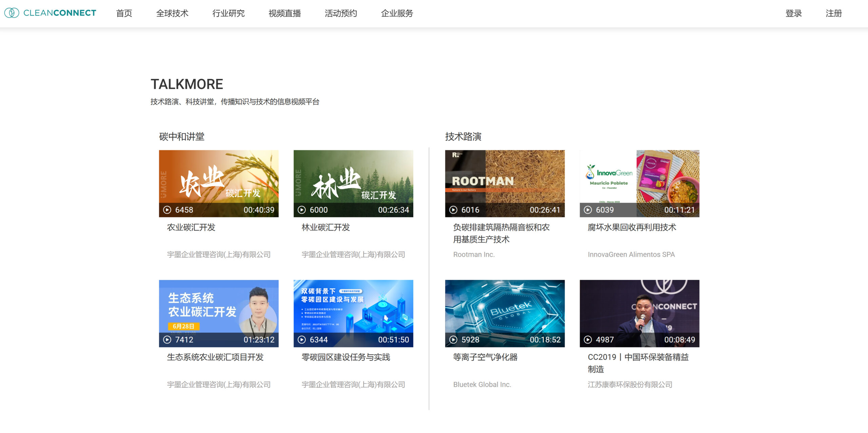868x433 pixels.
Task: Click play icon on Rootman video
Action: point(453,210)
